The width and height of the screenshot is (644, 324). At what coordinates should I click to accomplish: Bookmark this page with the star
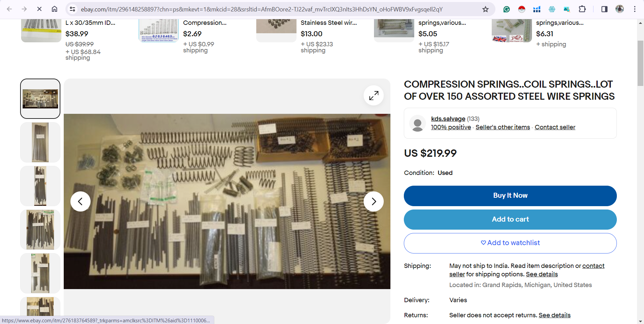[485, 9]
